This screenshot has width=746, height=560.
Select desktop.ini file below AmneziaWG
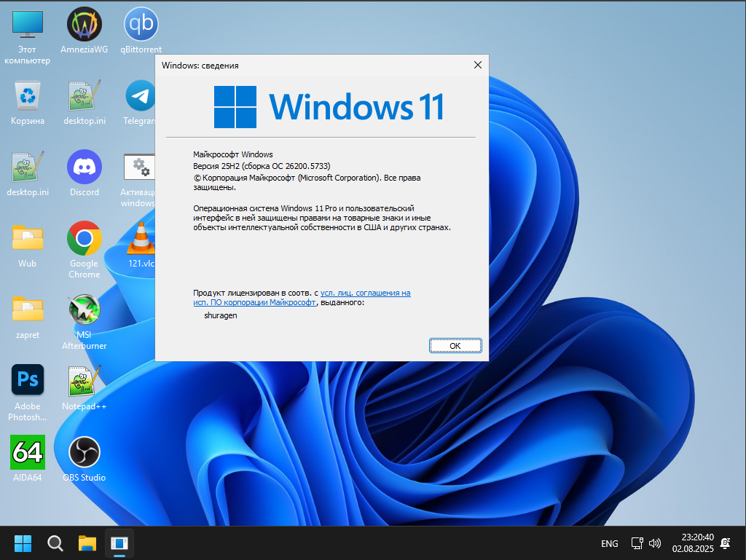pyautogui.click(x=85, y=103)
